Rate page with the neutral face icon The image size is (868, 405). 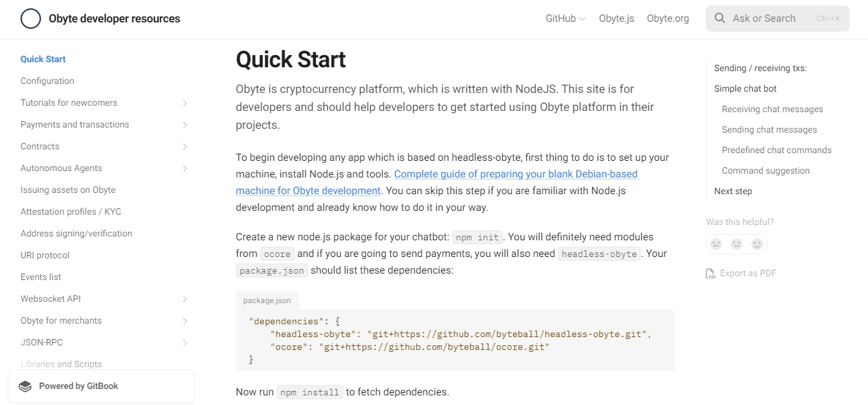pyautogui.click(x=737, y=244)
